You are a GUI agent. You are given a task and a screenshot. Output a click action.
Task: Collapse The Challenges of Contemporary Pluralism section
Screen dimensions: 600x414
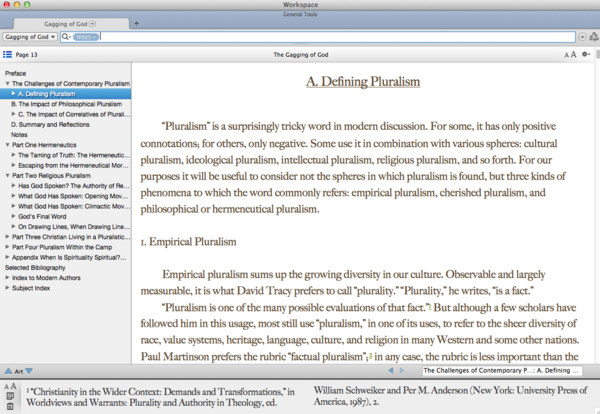7,83
